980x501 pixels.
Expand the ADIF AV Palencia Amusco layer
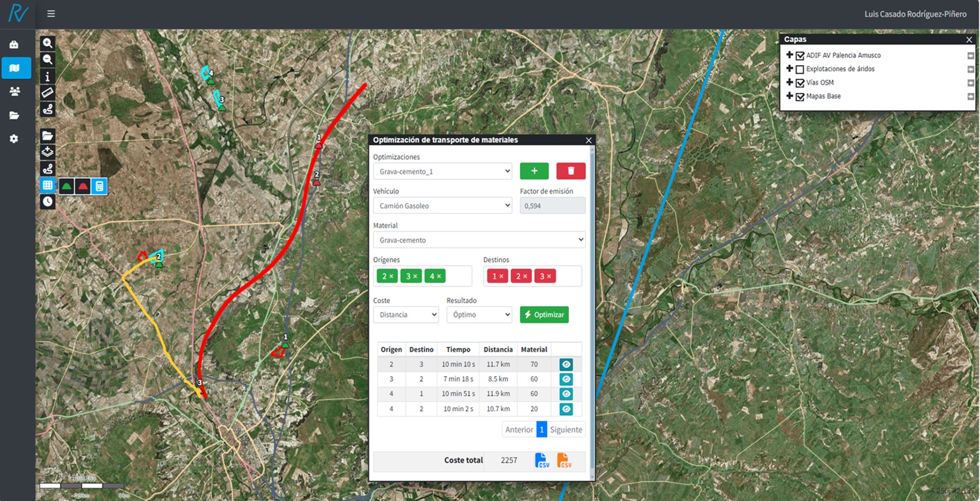pos(789,55)
